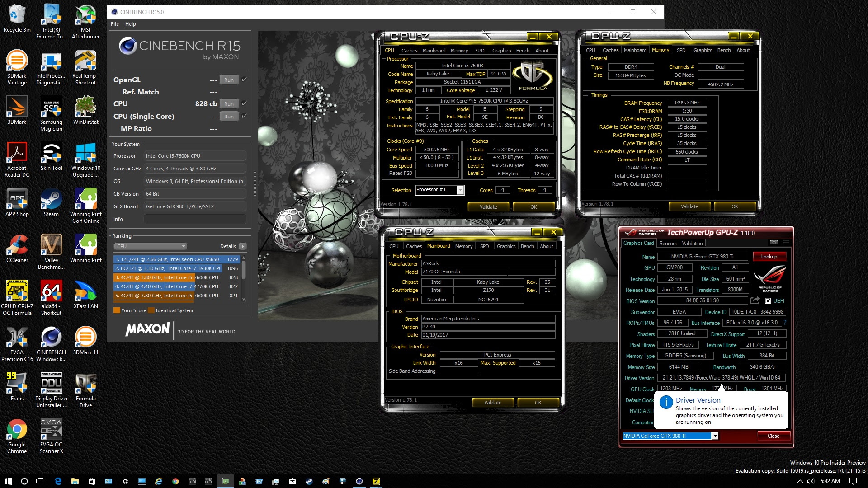
Task: Toggle the OpenGL test checkbox in Cinebench
Action: click(x=244, y=80)
